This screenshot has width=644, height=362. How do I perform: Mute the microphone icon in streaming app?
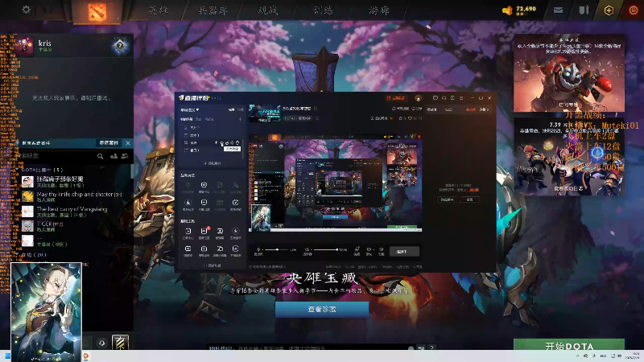pos(258,249)
